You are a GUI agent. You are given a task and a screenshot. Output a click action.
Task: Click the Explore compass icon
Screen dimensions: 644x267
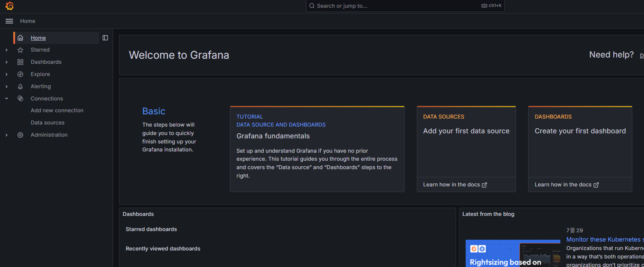pos(20,74)
